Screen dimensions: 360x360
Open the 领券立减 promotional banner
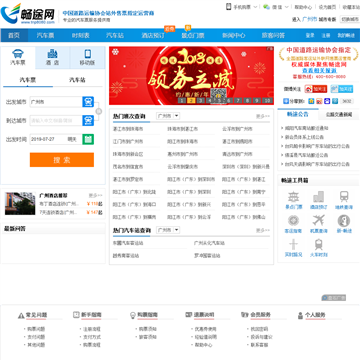192,76
